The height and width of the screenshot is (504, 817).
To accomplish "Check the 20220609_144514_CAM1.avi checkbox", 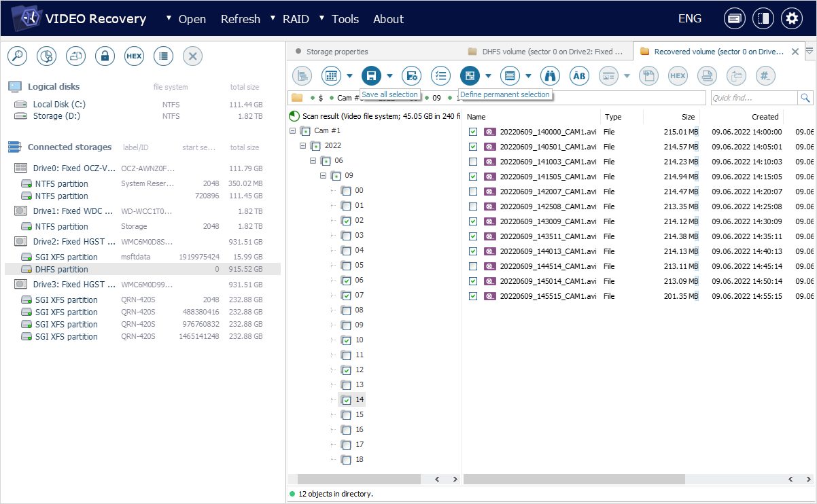I will tap(473, 266).
